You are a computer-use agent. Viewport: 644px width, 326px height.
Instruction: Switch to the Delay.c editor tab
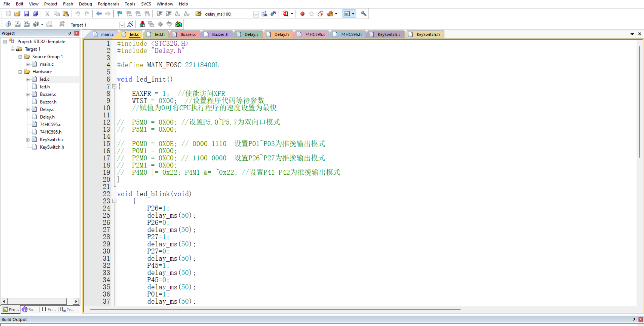(248, 34)
